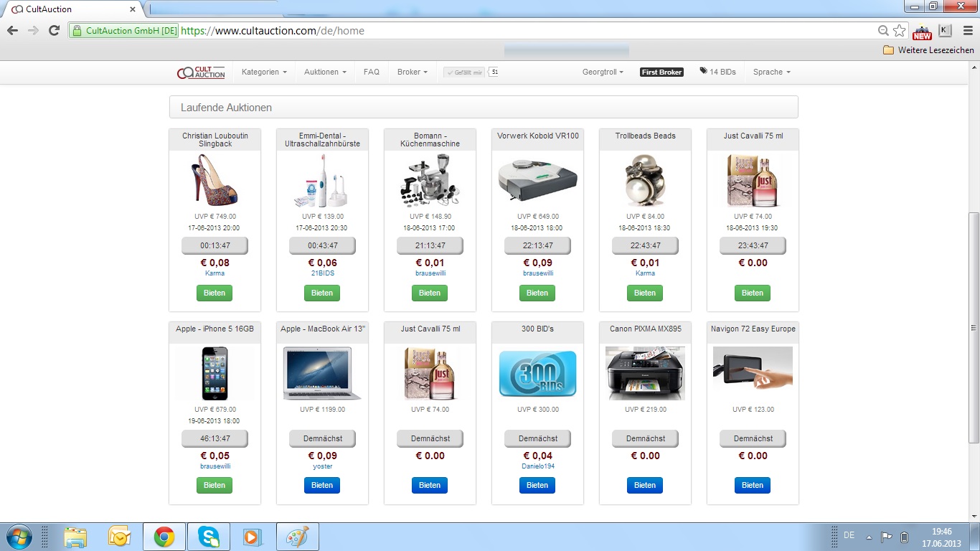Open Outlook from the taskbar
This screenshot has height=551, width=980.
119,537
